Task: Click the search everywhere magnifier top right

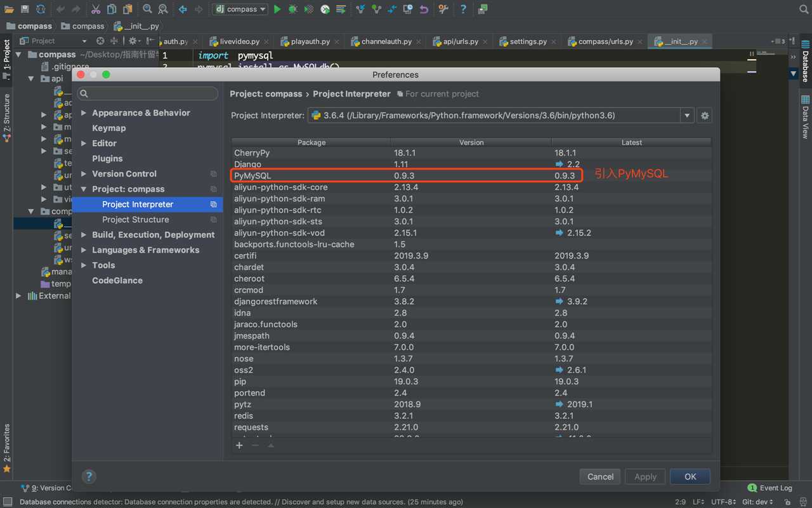Action: pos(804,9)
